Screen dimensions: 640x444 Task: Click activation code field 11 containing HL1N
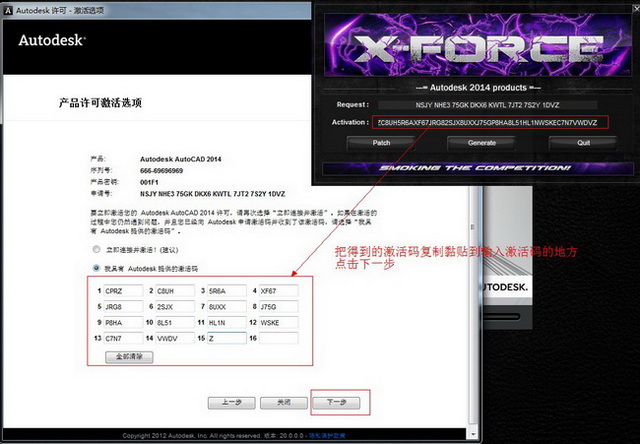click(x=227, y=323)
